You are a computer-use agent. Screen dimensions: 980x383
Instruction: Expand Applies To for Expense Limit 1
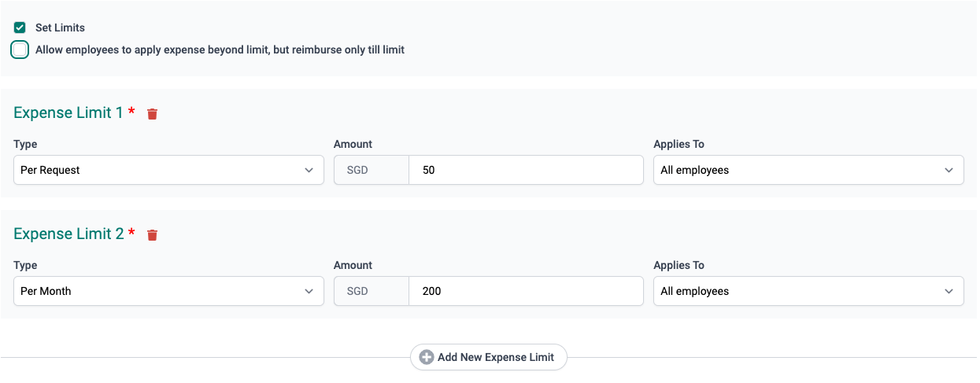[808, 170]
